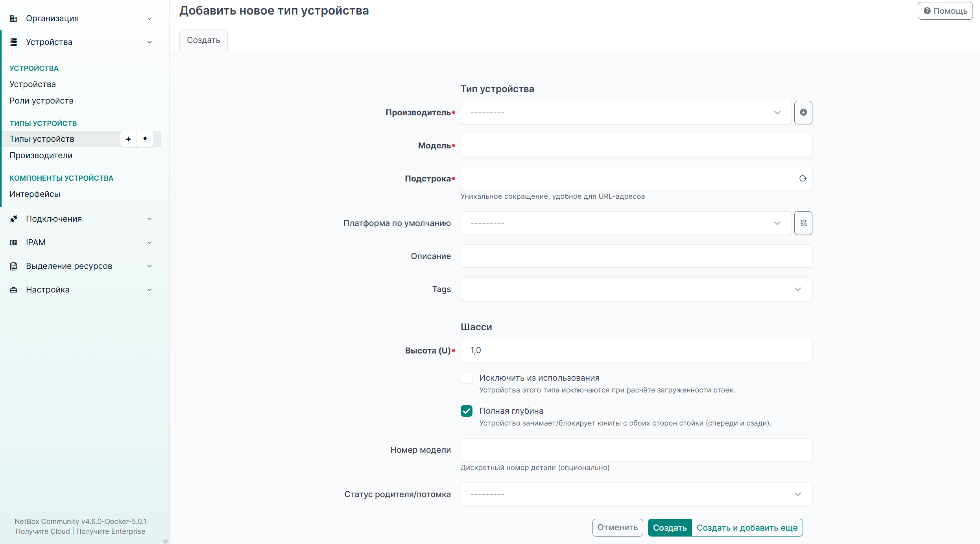Open platform search selector icon
This screenshot has width=980, height=544.
[x=803, y=223]
